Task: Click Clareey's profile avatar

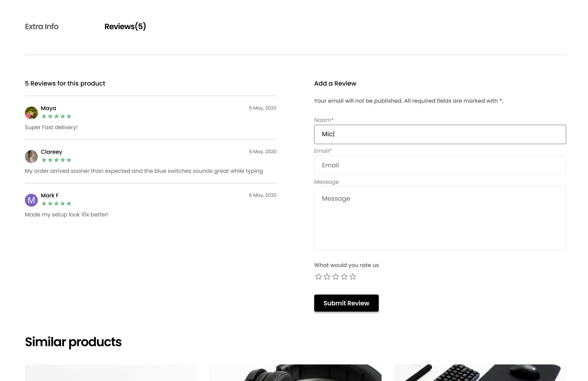Action: click(x=31, y=156)
